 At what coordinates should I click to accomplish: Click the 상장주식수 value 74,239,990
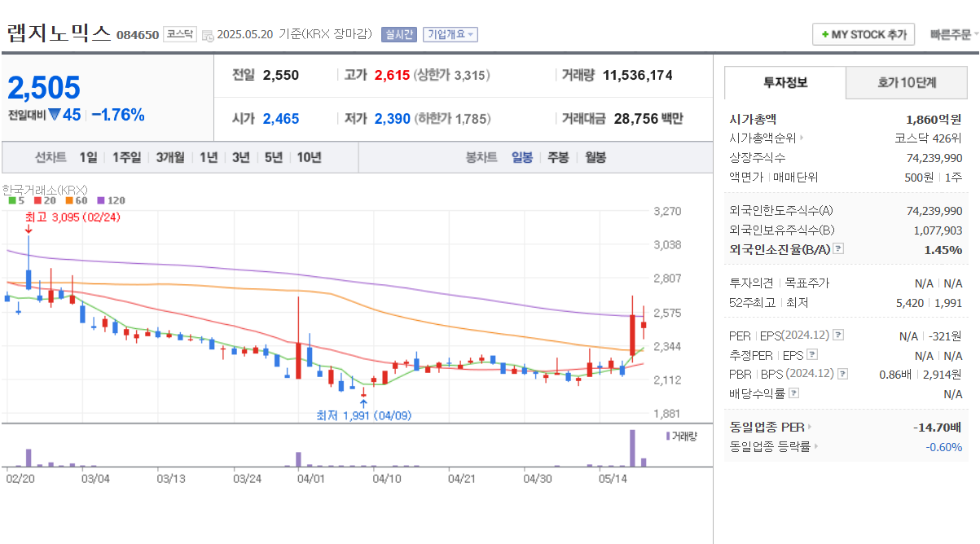point(934,158)
